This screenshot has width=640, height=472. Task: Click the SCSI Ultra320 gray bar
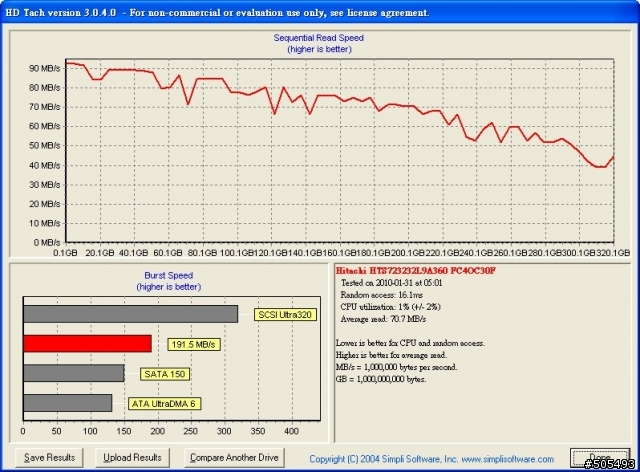[x=131, y=314]
